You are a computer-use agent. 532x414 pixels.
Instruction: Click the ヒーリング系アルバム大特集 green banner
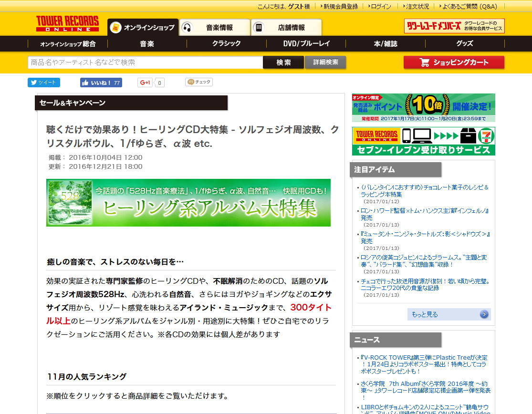pyautogui.click(x=188, y=203)
